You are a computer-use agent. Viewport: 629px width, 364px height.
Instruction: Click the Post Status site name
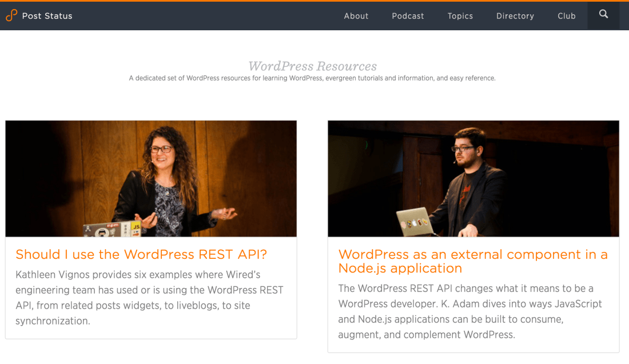(47, 16)
